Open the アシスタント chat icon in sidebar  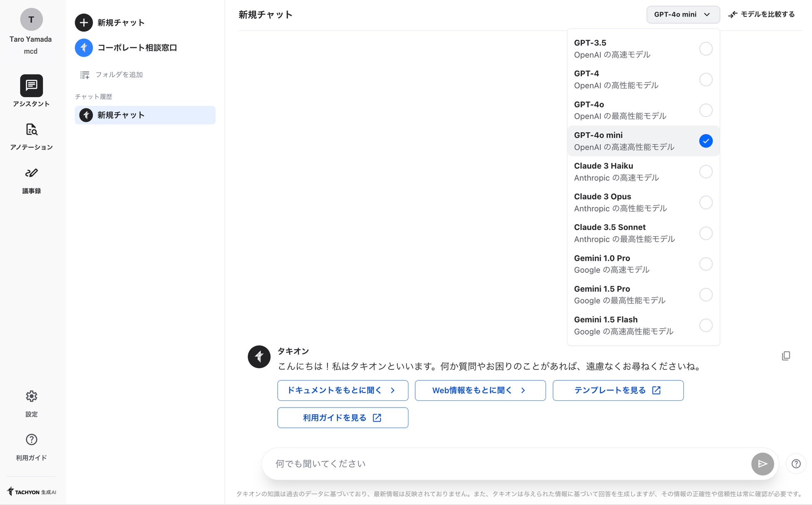pyautogui.click(x=31, y=85)
